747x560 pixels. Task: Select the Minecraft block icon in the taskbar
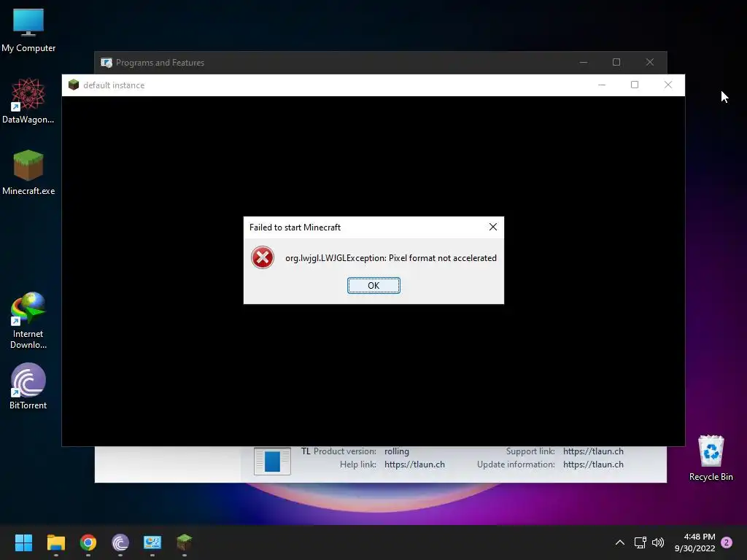pyautogui.click(x=185, y=542)
